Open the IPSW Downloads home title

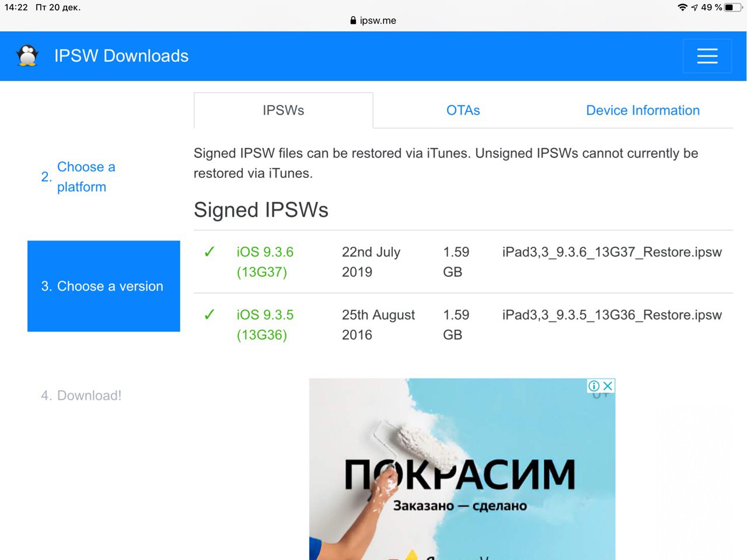121,56
